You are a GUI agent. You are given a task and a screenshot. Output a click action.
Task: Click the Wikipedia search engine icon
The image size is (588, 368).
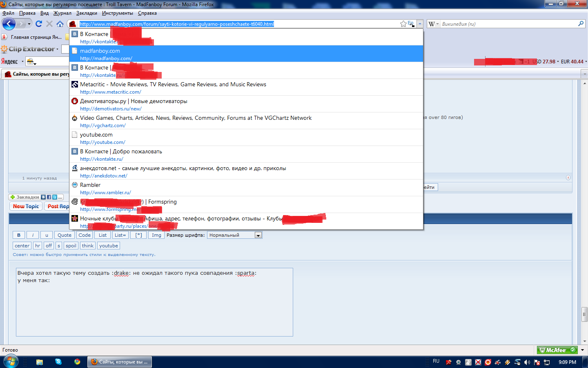432,24
